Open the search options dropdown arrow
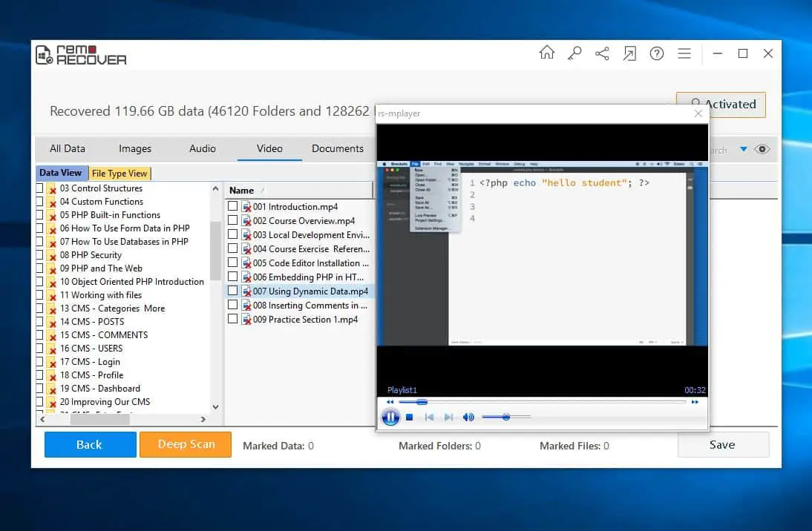812x531 pixels. [x=744, y=149]
